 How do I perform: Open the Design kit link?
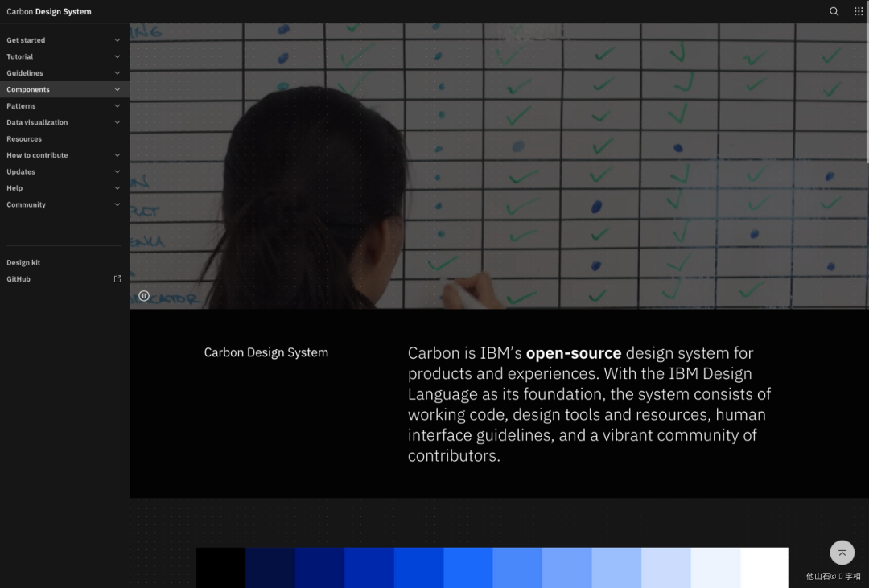(65, 263)
